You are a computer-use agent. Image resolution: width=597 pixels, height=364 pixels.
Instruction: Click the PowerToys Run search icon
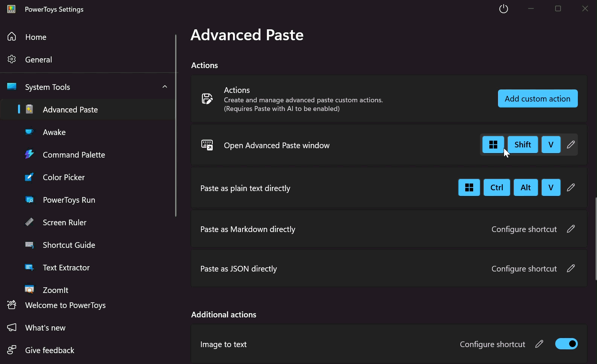point(29,199)
